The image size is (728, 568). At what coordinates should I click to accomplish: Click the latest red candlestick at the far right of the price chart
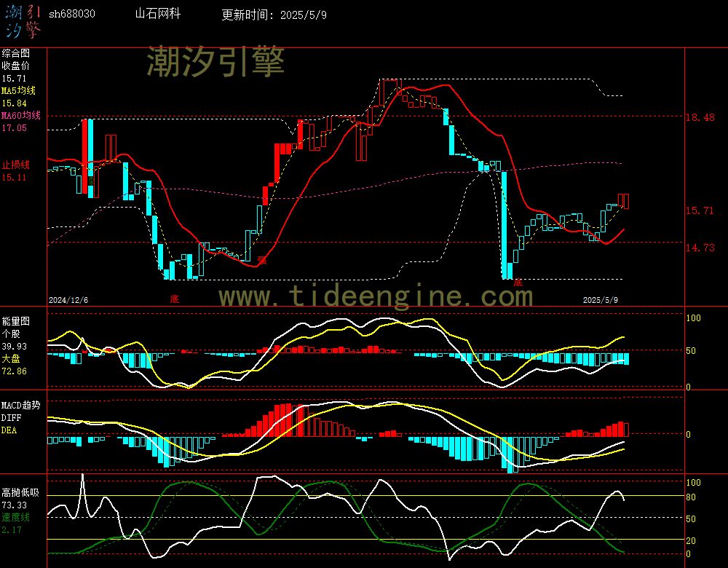626,201
